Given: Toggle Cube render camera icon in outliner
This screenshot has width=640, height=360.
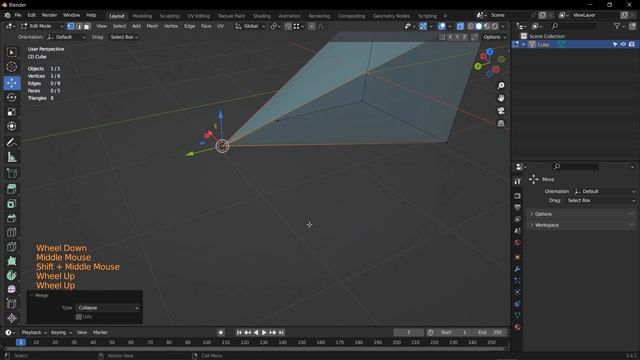Looking at the screenshot, I should pyautogui.click(x=631, y=44).
